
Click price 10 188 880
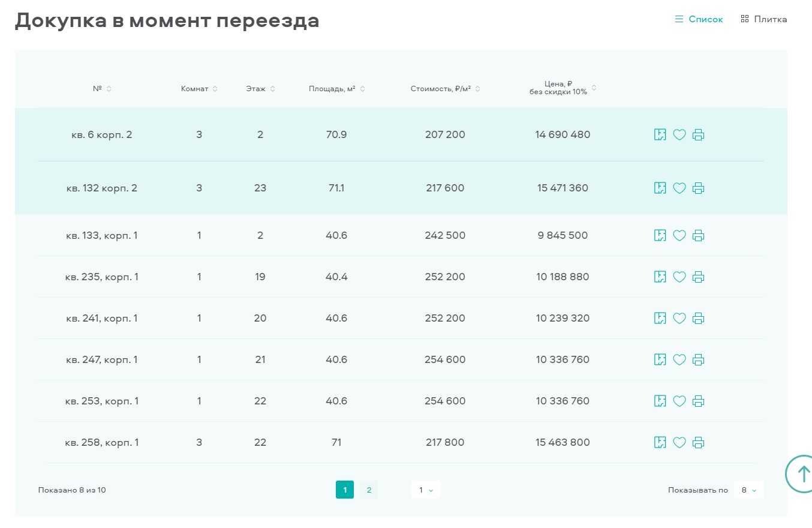[563, 277]
